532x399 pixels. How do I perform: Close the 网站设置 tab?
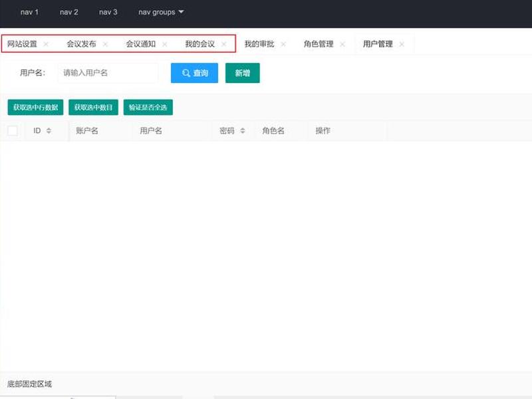click(46, 44)
